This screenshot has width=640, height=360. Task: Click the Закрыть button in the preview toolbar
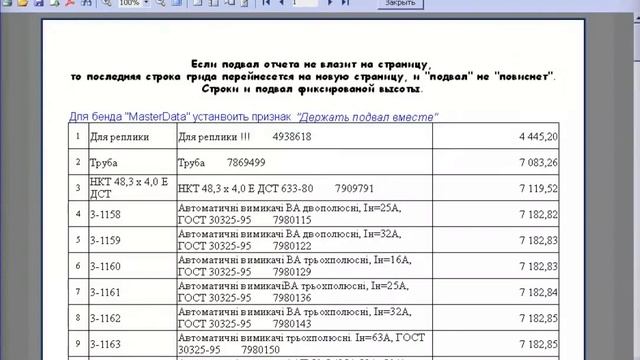(x=400, y=3)
